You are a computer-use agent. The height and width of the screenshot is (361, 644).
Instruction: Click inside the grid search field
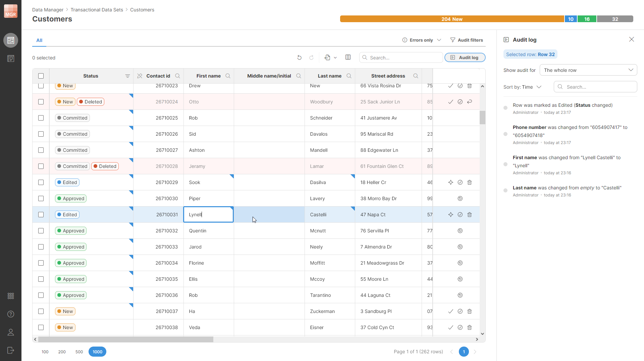point(401,57)
